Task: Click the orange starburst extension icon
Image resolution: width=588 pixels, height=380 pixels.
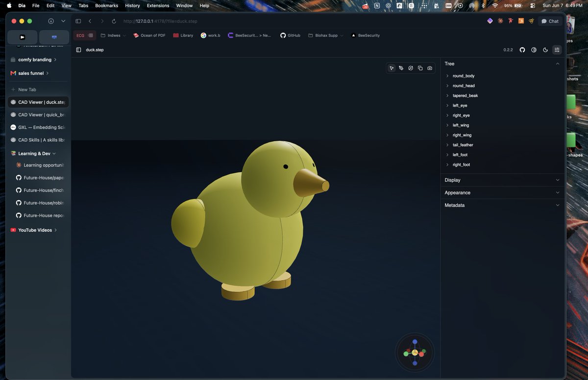Action: point(500,21)
